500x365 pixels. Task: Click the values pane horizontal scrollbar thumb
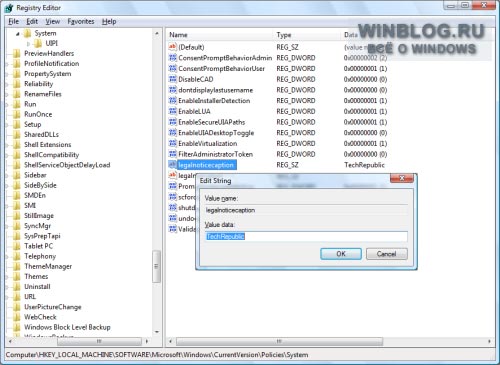(279, 341)
